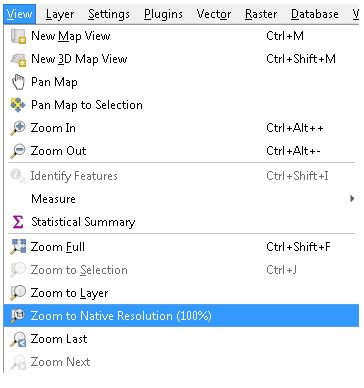
Task: Click the Zoom to Layer icon
Action: [x=18, y=293]
